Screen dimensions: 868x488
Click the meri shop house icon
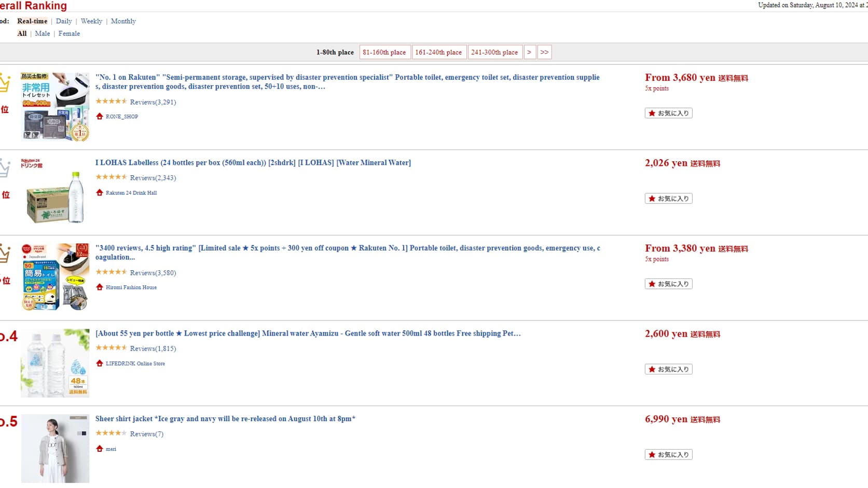point(100,449)
